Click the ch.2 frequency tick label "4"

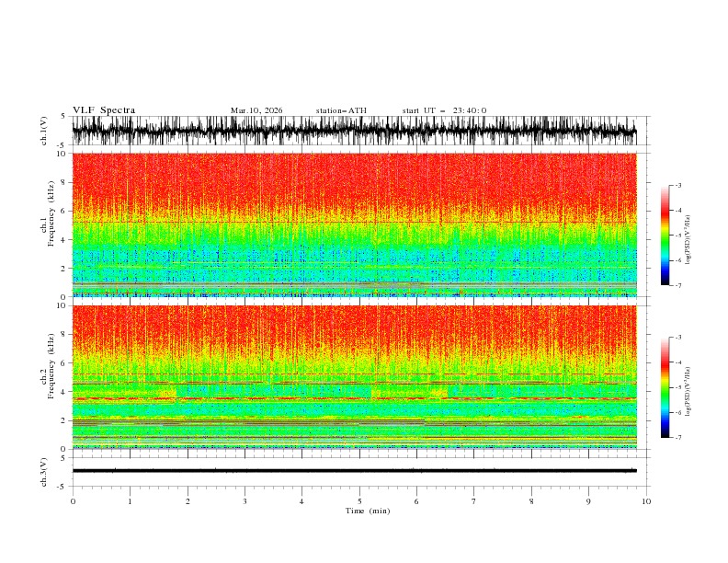point(63,392)
